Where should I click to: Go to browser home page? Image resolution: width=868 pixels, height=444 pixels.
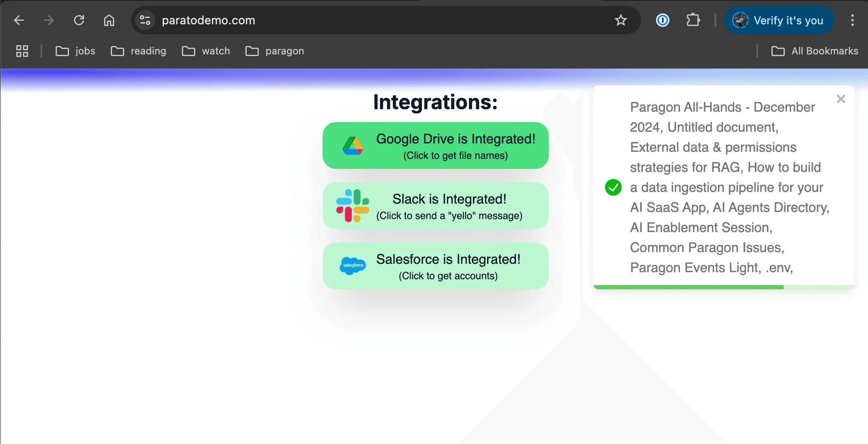point(109,20)
